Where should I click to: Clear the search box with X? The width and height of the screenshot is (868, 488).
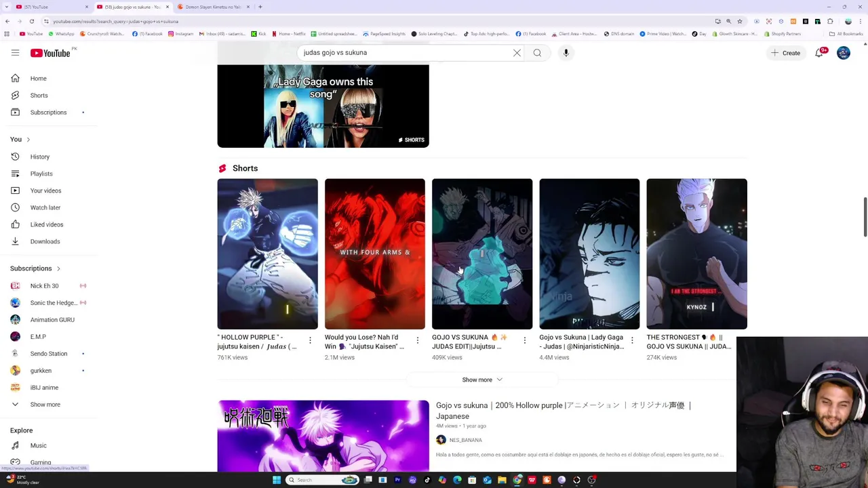coord(517,53)
